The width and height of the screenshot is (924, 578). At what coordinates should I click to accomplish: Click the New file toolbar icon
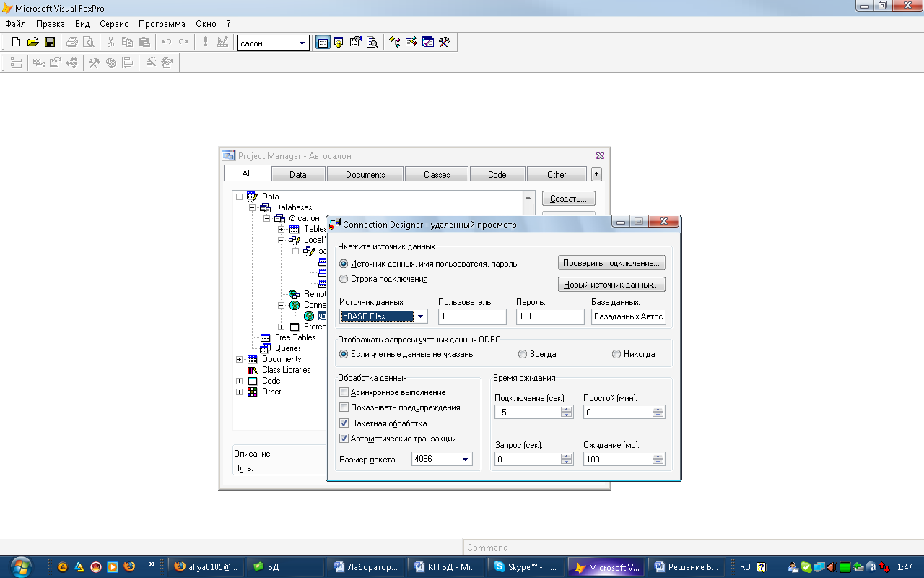(x=16, y=42)
